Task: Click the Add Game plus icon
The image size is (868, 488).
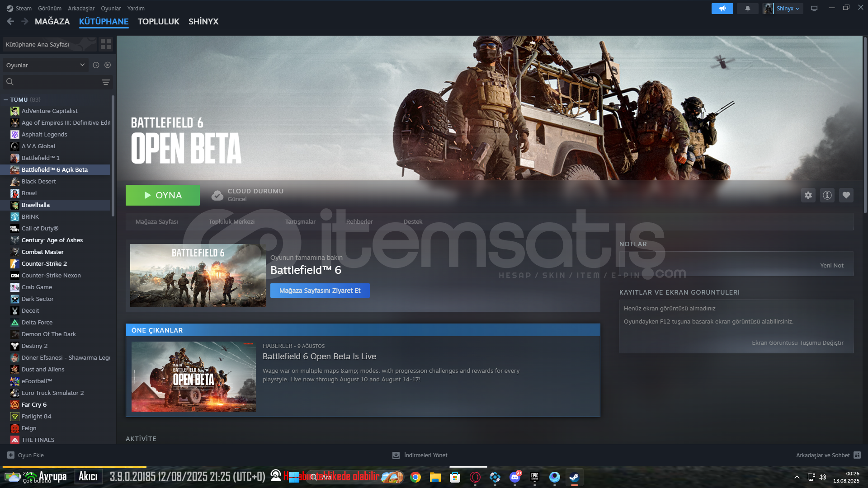Action: [11, 455]
